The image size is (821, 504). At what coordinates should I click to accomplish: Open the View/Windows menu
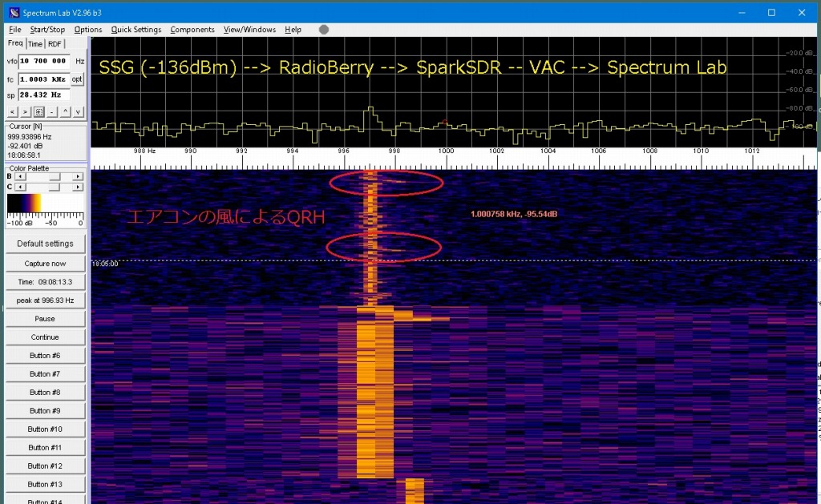coord(249,30)
